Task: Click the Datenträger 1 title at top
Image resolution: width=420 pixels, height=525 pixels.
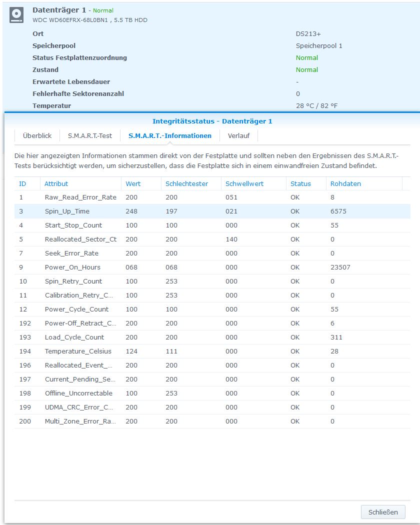Action: 59,10
